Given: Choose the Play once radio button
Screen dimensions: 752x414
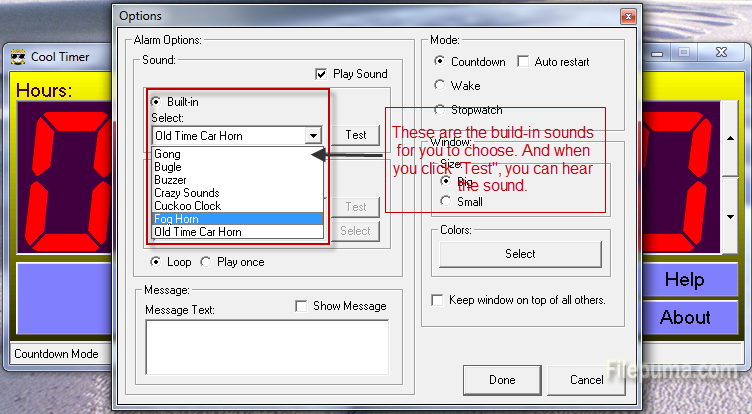Looking at the screenshot, I should tap(206, 262).
